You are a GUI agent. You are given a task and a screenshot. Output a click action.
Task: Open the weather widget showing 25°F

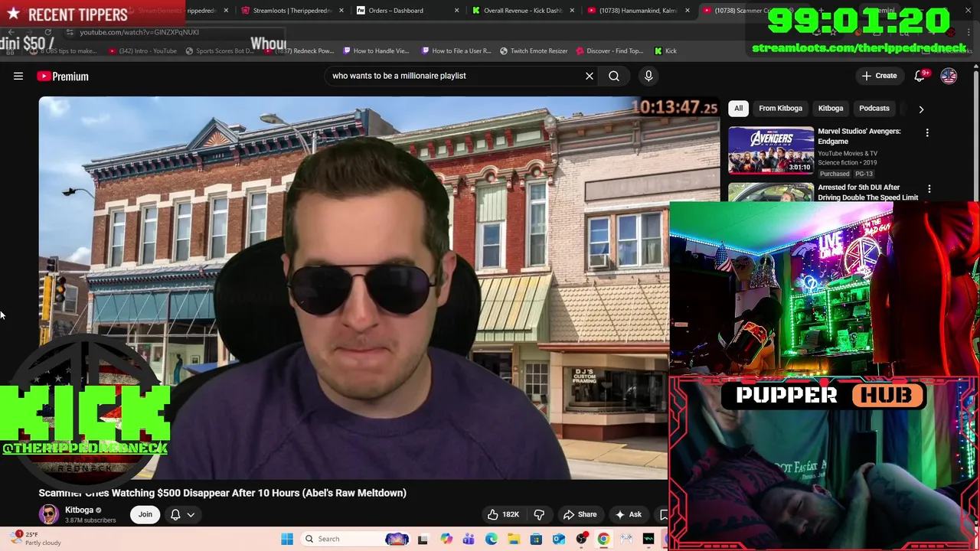[x=35, y=539]
